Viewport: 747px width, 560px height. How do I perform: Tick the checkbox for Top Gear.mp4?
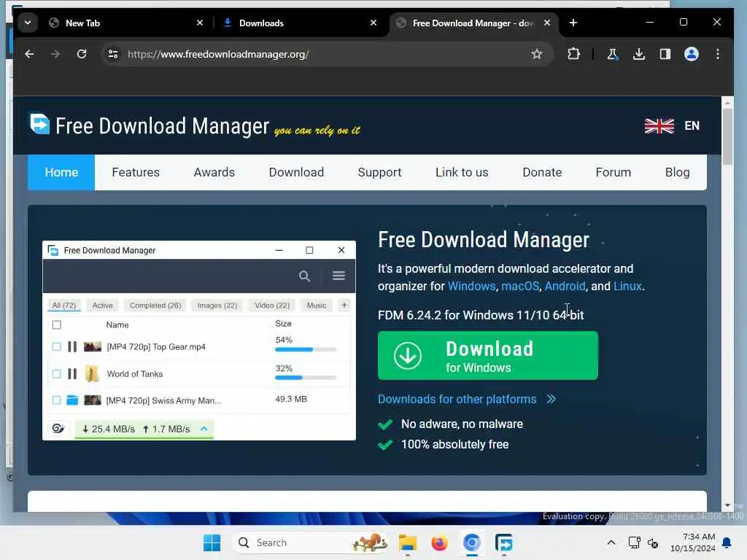coord(57,346)
